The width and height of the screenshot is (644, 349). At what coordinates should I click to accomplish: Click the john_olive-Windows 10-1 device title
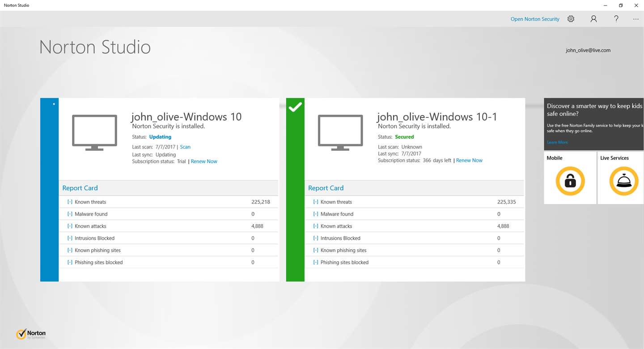(x=437, y=117)
